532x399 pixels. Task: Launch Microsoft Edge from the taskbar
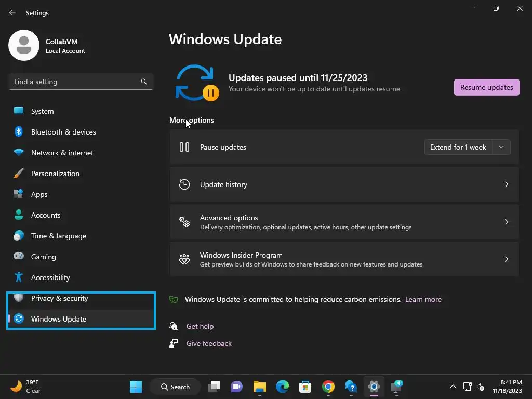click(282, 387)
